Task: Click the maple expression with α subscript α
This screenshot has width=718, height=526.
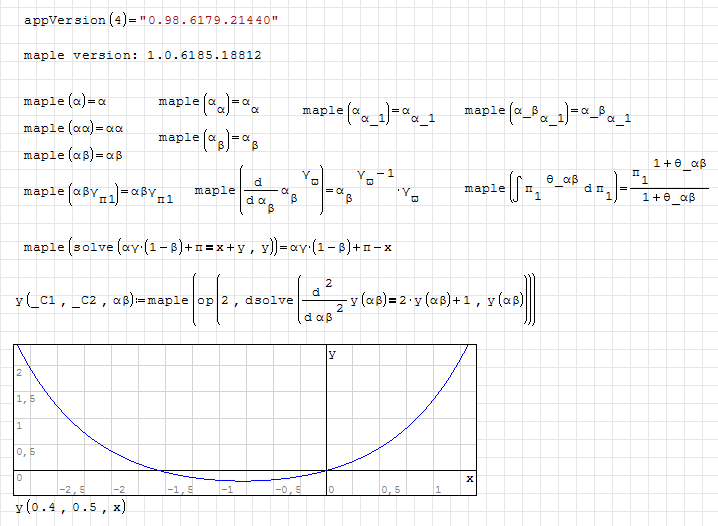Action: (208, 104)
